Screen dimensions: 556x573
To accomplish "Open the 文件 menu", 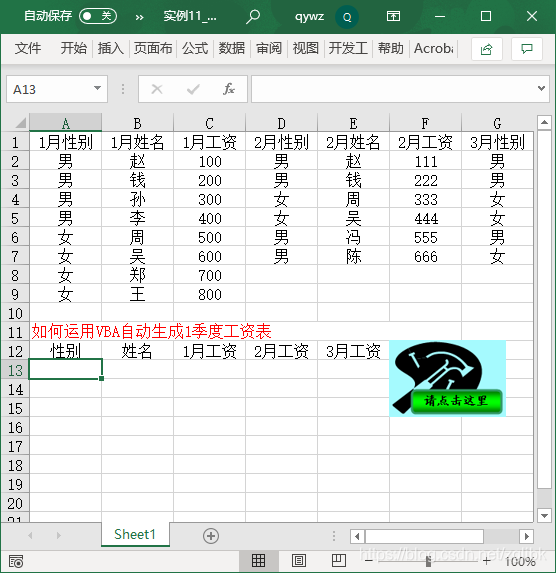I will click(28, 48).
